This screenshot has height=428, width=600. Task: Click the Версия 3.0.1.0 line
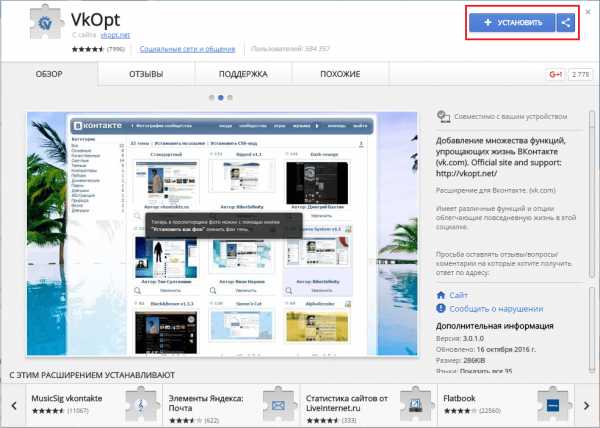(460, 338)
